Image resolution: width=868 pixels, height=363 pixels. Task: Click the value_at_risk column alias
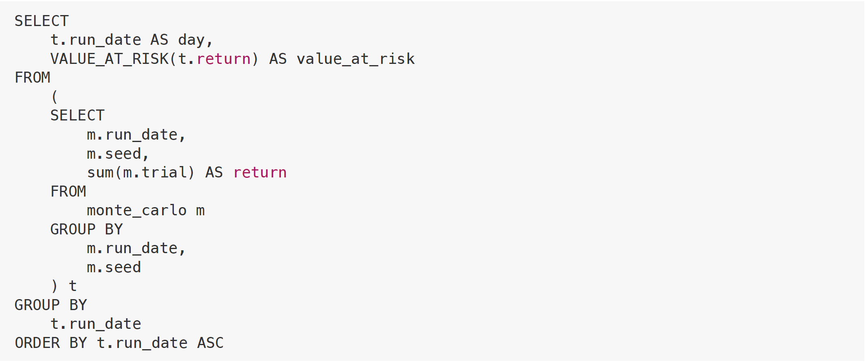pyautogui.click(x=355, y=59)
